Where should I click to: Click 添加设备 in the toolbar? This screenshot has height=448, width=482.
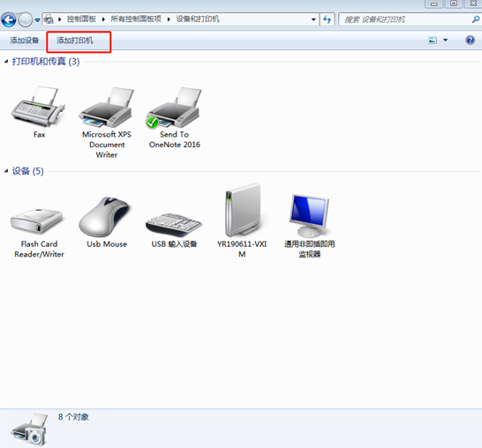click(25, 41)
